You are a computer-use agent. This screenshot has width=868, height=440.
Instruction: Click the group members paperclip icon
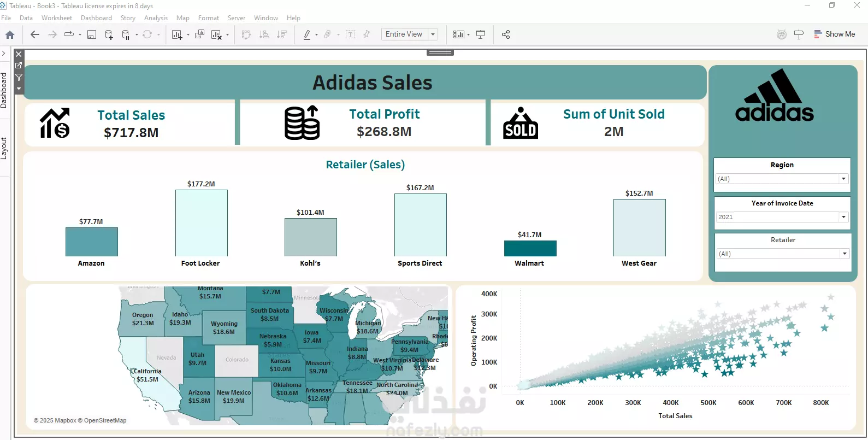327,34
